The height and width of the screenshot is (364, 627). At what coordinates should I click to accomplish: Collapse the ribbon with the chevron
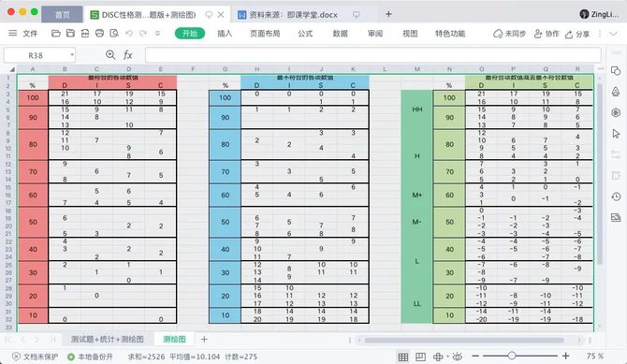click(613, 34)
